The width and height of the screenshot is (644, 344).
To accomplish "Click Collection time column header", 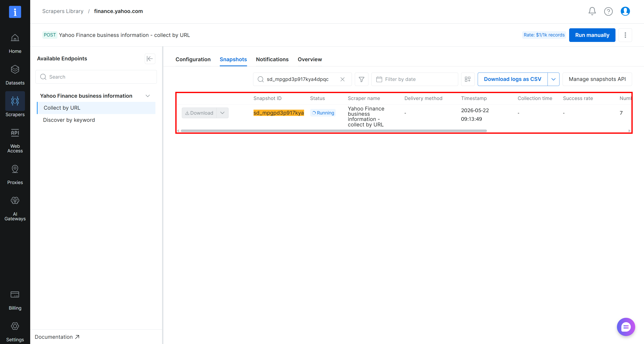I will [x=535, y=99].
